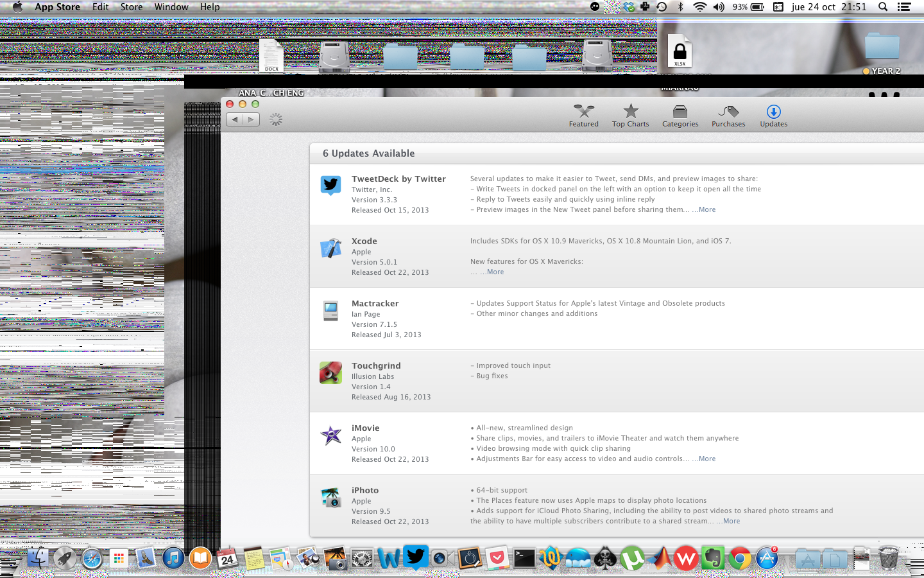This screenshot has height=578, width=924.
Task: Open the YEAR 2 desktop folder
Action: 882,53
